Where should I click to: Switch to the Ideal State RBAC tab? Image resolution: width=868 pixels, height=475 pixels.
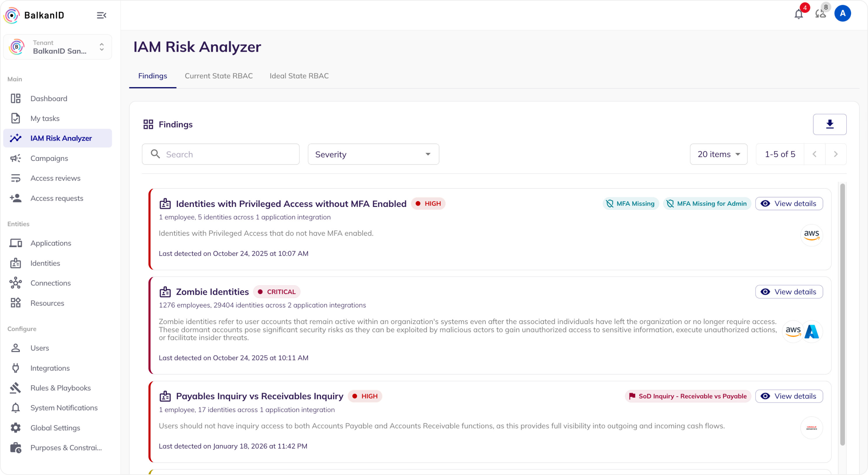299,76
